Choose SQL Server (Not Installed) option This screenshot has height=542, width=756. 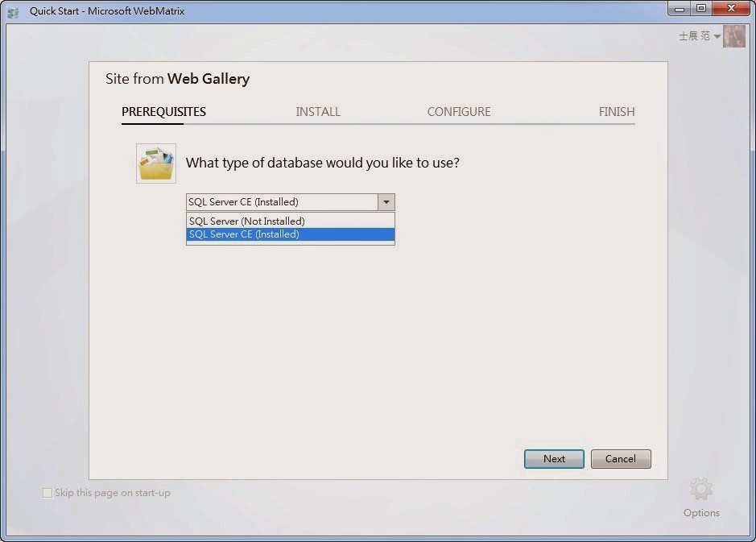(x=291, y=221)
